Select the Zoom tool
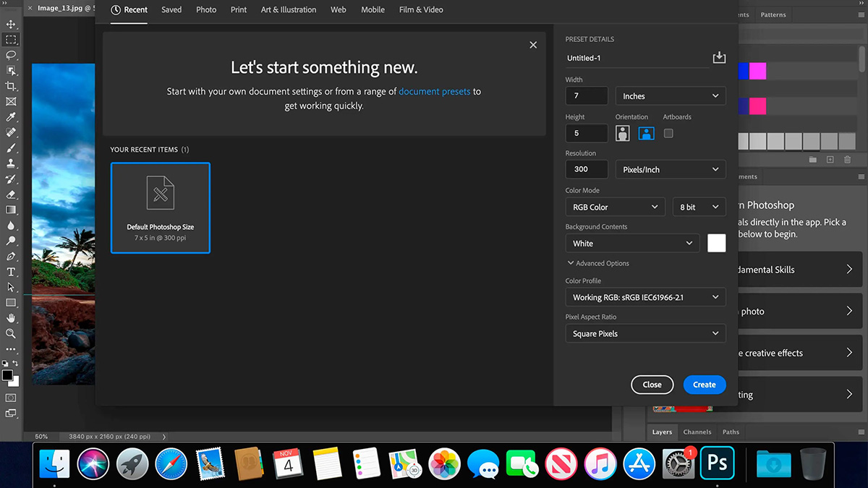The height and width of the screenshot is (488, 868). (11, 333)
